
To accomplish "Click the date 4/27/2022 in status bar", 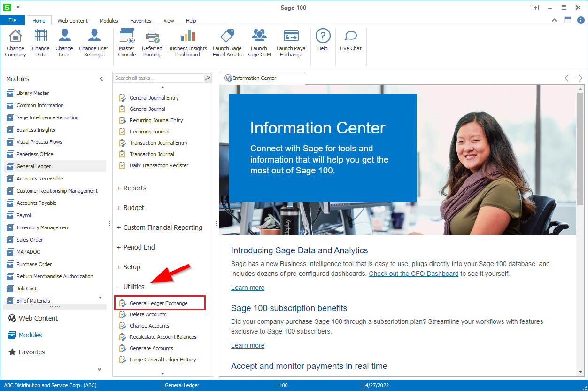I will tap(377, 385).
